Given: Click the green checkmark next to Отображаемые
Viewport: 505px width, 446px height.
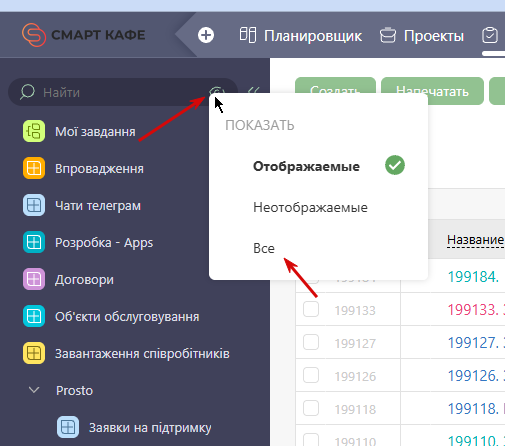Looking at the screenshot, I should point(395,165).
